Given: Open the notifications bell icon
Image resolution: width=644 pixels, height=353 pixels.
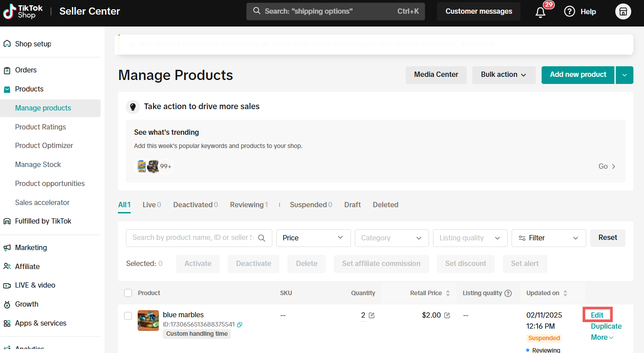Looking at the screenshot, I should (540, 12).
